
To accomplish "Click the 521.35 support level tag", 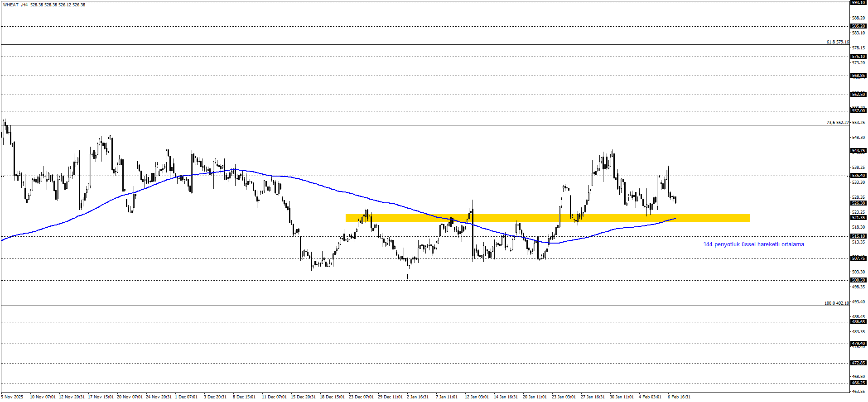I will click(x=858, y=218).
